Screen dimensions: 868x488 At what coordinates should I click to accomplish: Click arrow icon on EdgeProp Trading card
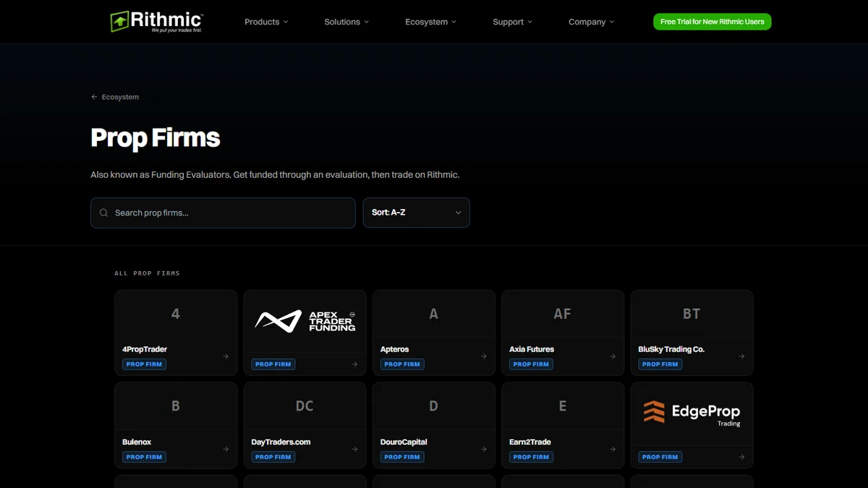[741, 457]
